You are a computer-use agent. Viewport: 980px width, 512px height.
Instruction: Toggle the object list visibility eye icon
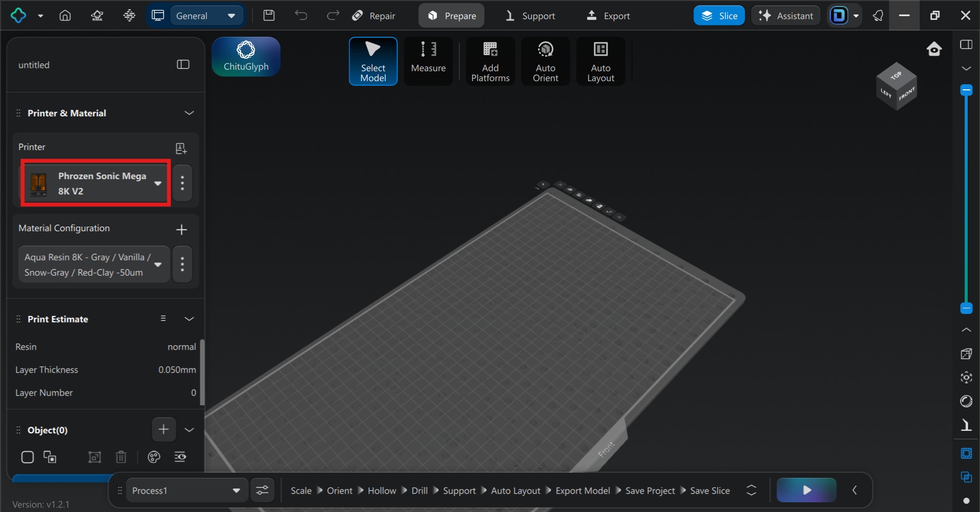pos(180,457)
